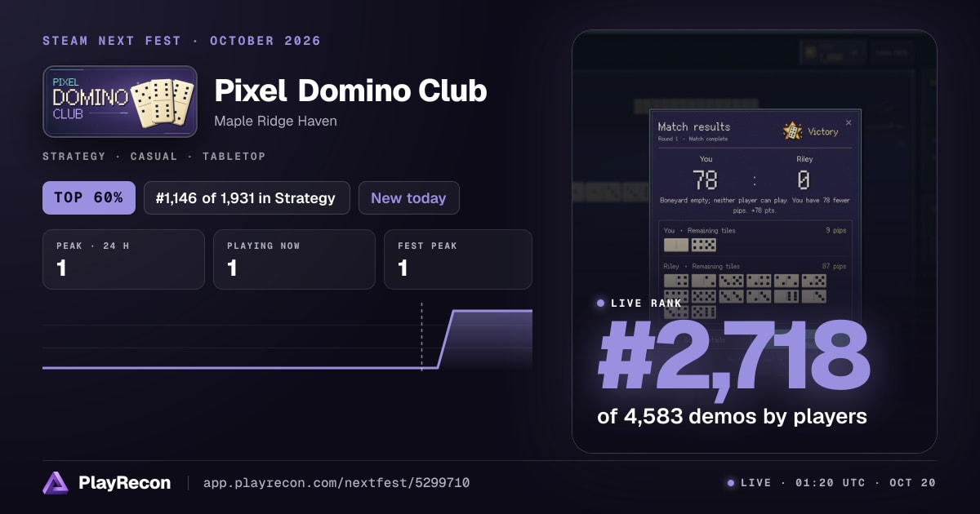Close the Match results dialog in the screenshot

[x=849, y=122]
